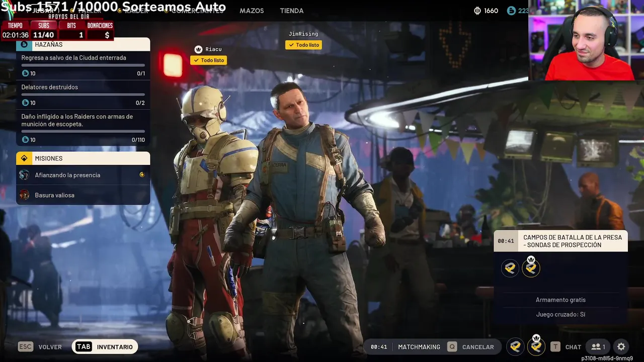Screen dimensions: 644x362
Task: Click avatar icon beside Basura valiosa
Action: click(x=24, y=195)
